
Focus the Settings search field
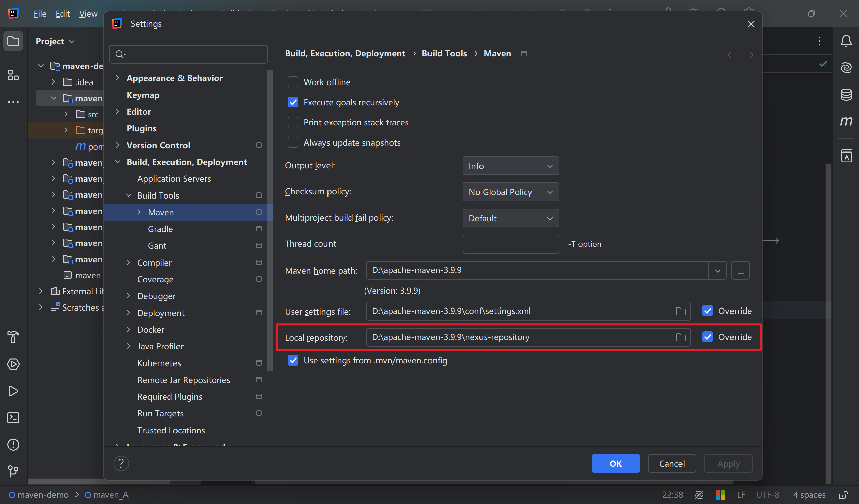[x=189, y=54]
